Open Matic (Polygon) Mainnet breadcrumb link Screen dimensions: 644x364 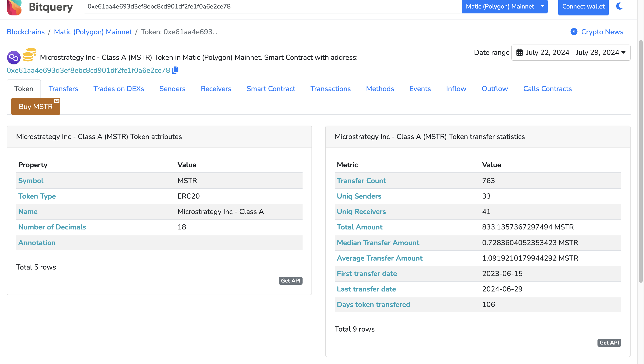click(93, 32)
